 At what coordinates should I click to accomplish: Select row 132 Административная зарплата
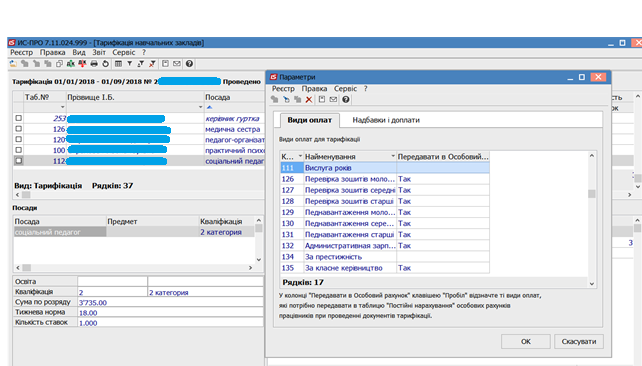tap(385, 246)
